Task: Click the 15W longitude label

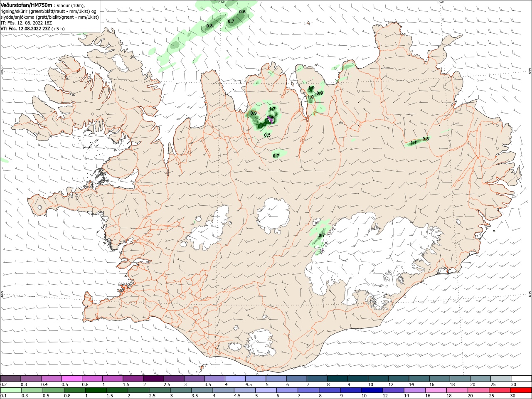Action: [440, 2]
